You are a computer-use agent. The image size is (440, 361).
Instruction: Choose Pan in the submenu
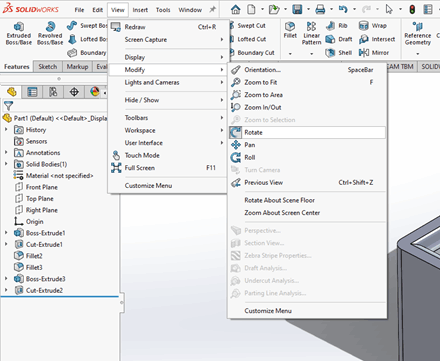click(x=307, y=145)
